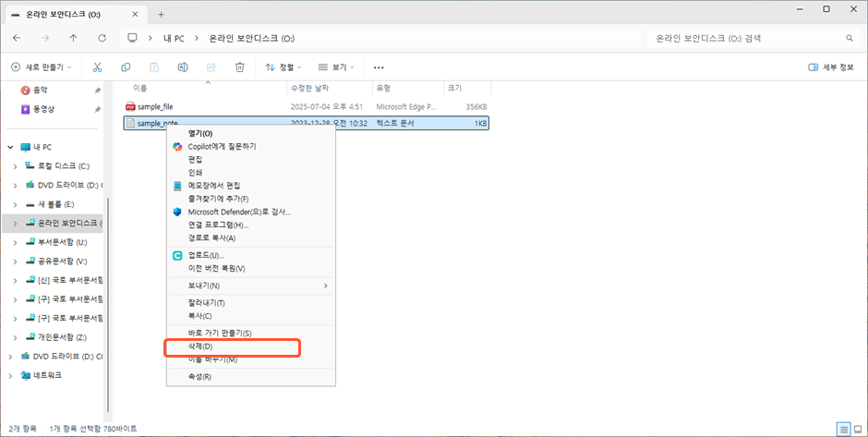Viewport: 868px width, 437px height.
Task: Open a new tab with plus button
Action: coord(161,14)
